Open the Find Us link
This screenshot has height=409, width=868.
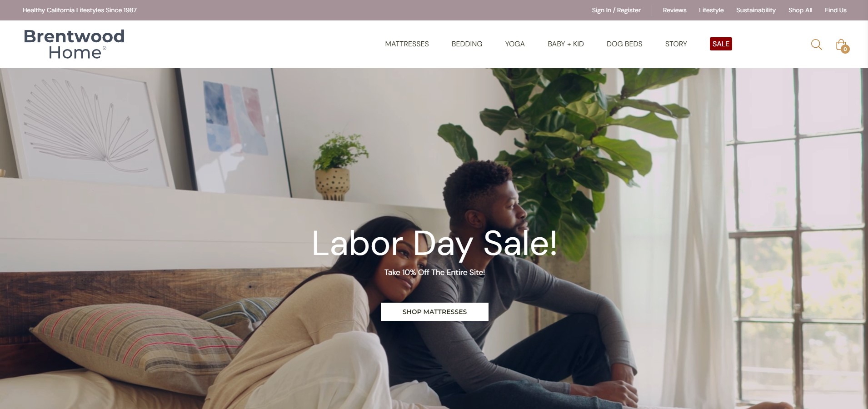pos(836,10)
